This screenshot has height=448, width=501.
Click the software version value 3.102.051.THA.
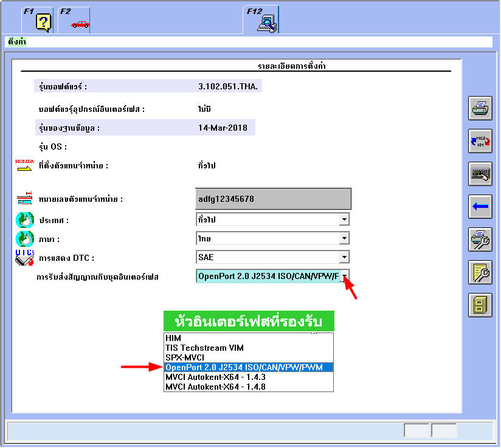pos(228,86)
